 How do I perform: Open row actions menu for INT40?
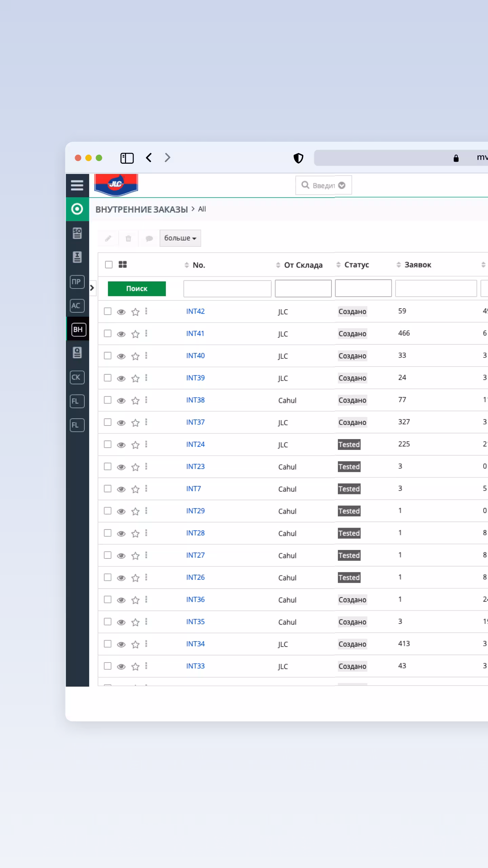coord(146,356)
